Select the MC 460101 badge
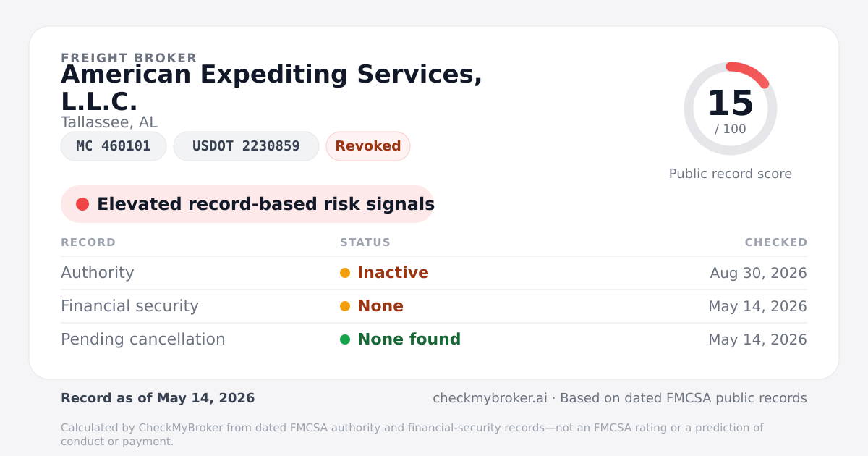Image resolution: width=868 pixels, height=456 pixels. click(x=114, y=146)
